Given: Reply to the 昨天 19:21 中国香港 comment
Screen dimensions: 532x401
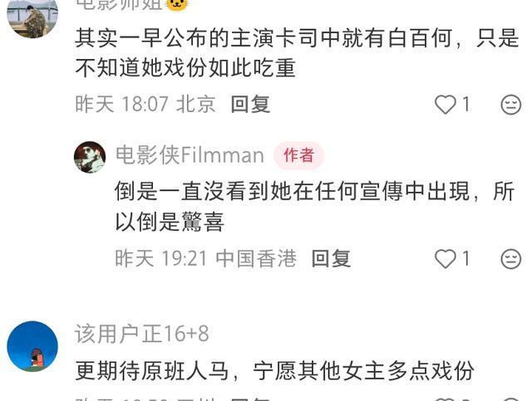Looking at the screenshot, I should tap(331, 259).
